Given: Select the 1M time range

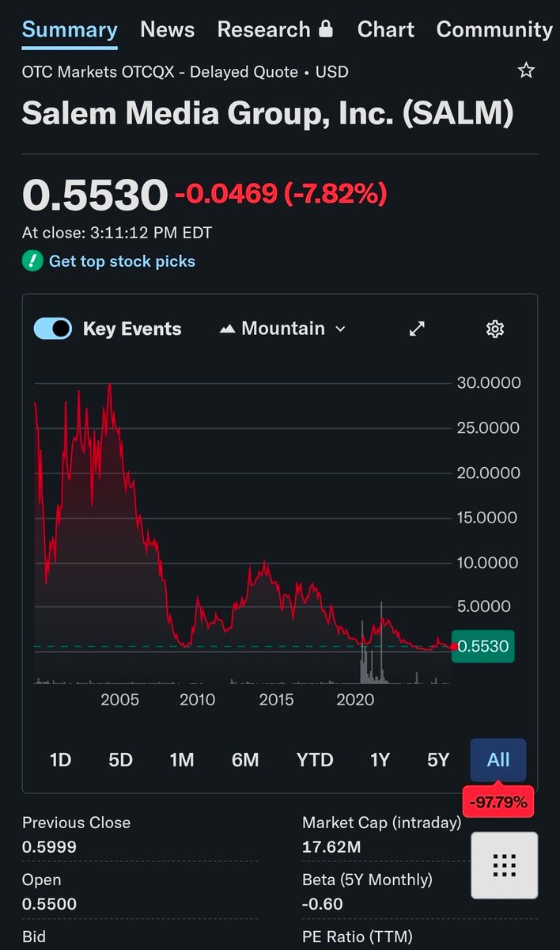Looking at the screenshot, I should click(x=182, y=760).
